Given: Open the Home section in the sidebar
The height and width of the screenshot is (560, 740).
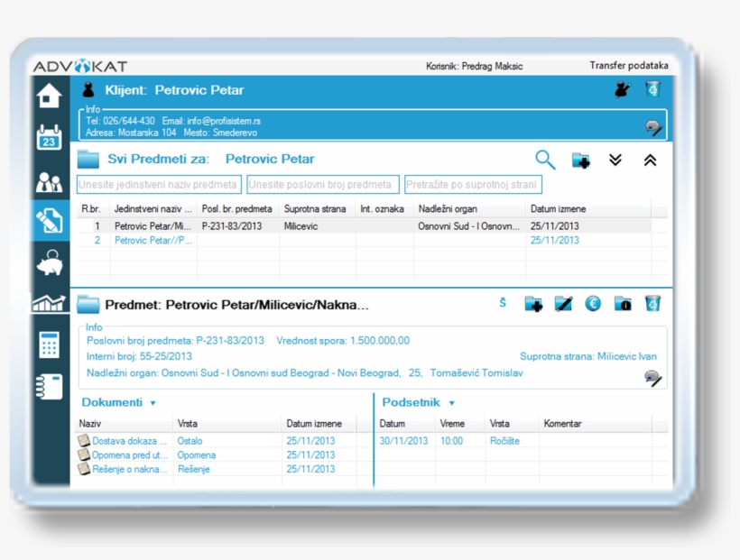Looking at the screenshot, I should pyautogui.click(x=49, y=96).
